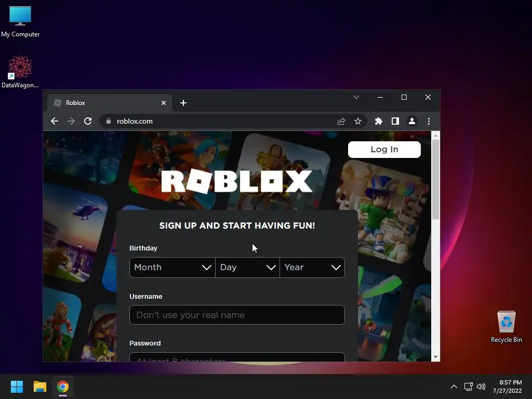This screenshot has width=532, height=399.
Task: Open a new tab with plus
Action: point(183,103)
